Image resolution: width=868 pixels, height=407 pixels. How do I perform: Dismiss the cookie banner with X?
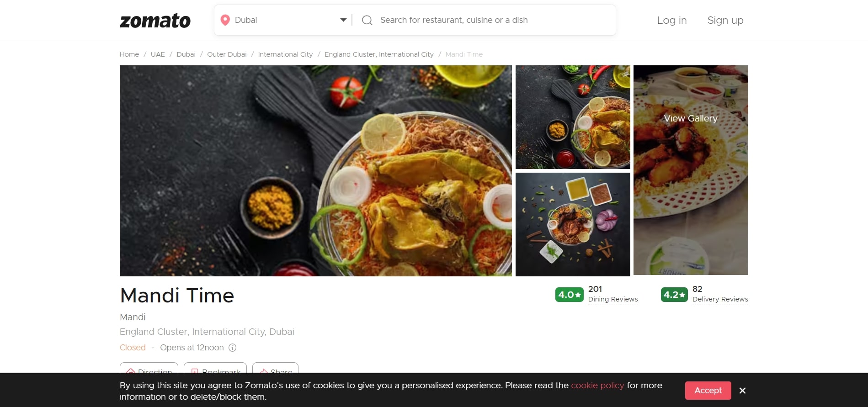[742, 391]
